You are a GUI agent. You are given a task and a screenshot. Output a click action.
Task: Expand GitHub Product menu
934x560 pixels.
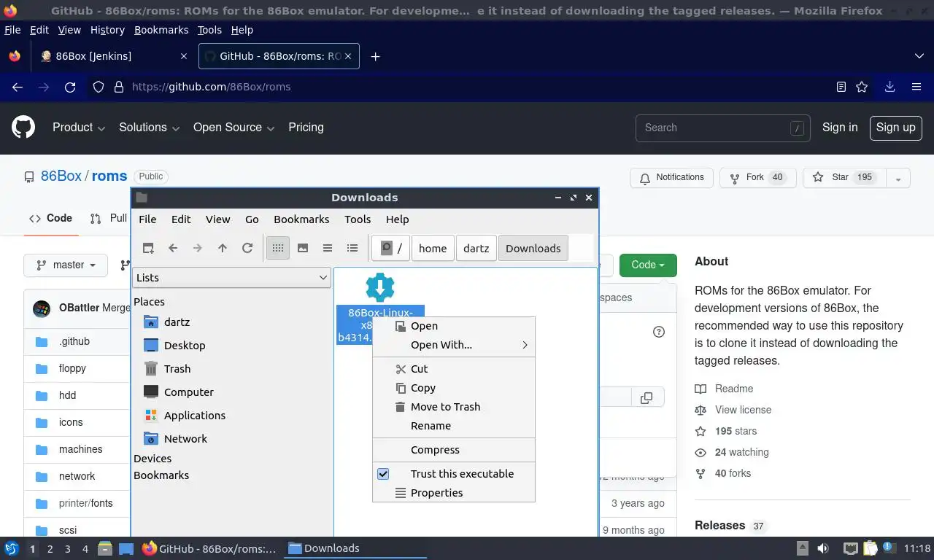coord(79,127)
